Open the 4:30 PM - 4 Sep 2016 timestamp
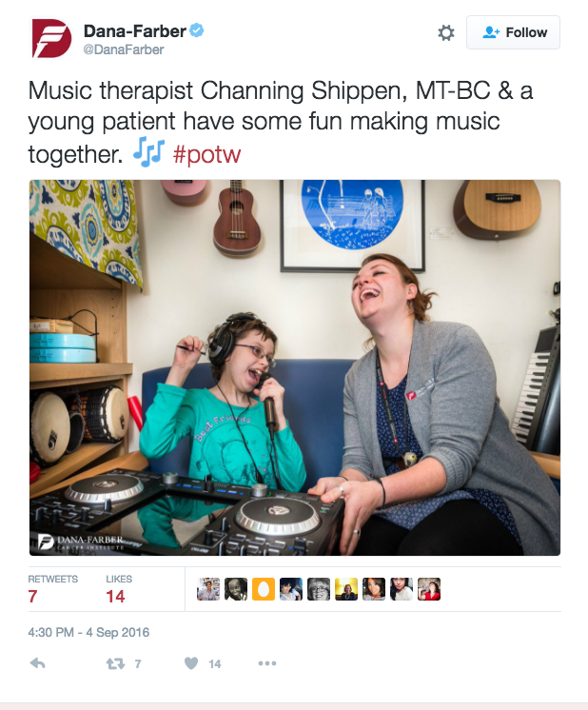 coord(88,632)
